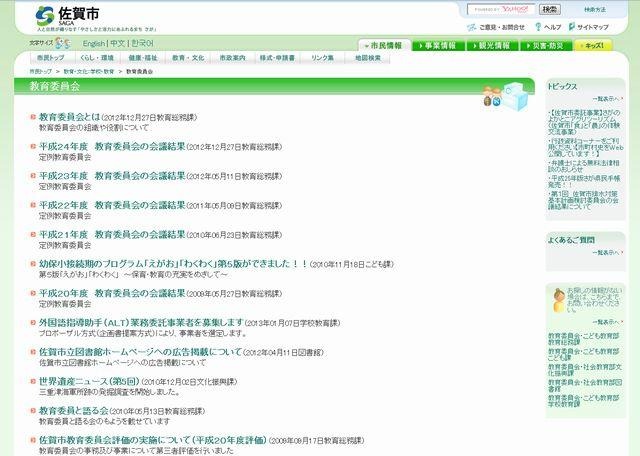This screenshot has height=456, width=640.
Task: Open 平成23年度 教育委員会の会議結果
Action: pos(112,176)
